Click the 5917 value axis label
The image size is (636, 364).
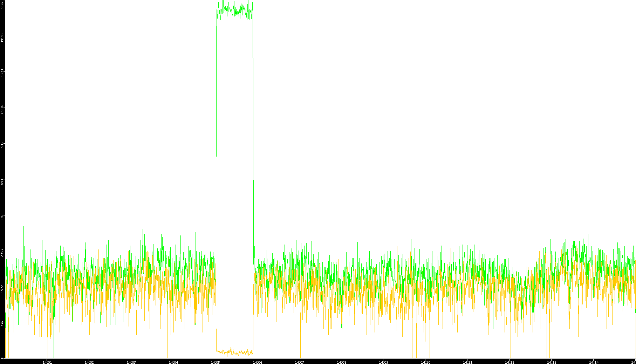[x=2, y=145]
